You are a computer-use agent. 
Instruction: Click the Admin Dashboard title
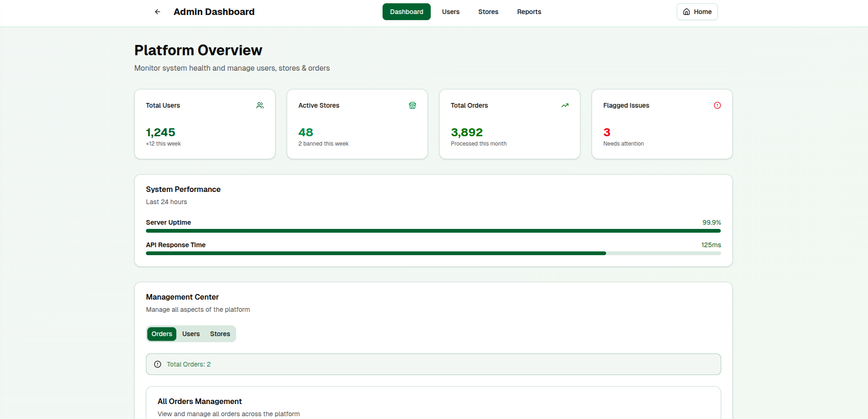(x=214, y=12)
